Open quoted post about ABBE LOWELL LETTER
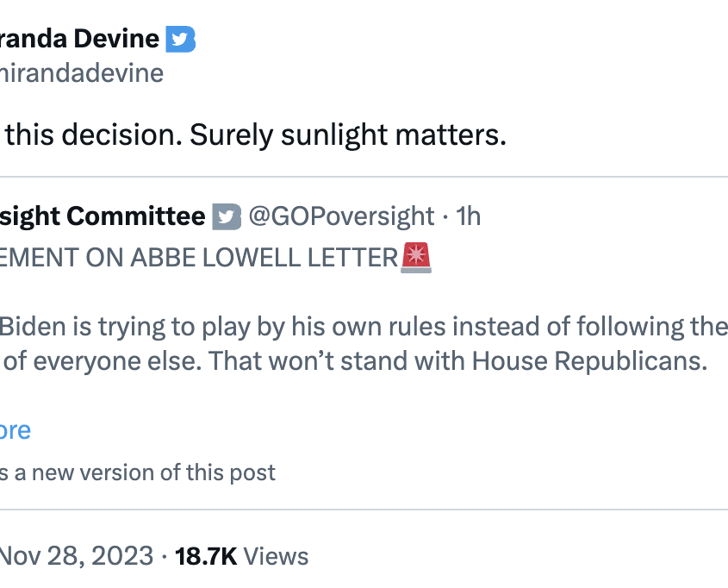 click(x=215, y=258)
